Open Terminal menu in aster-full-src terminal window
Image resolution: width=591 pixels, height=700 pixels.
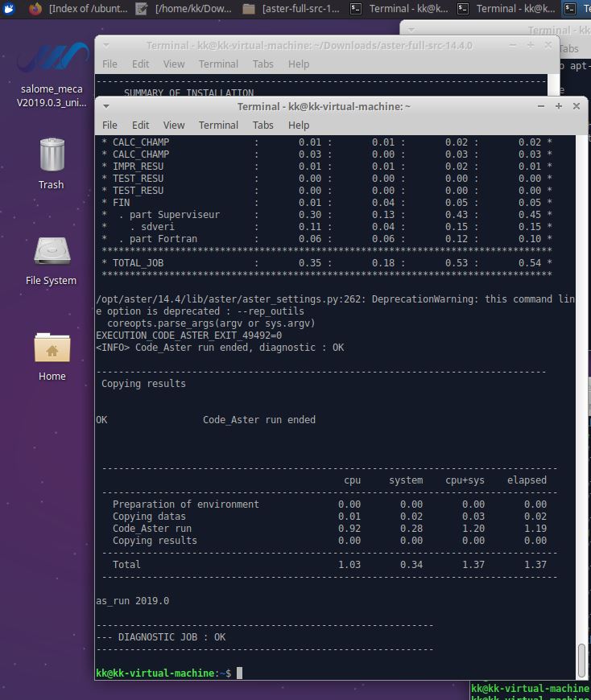218,64
